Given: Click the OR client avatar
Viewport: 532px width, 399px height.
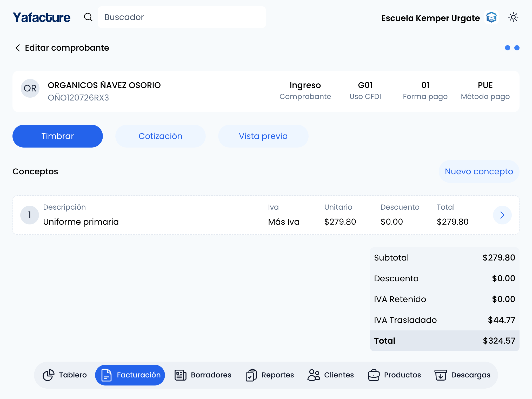Looking at the screenshot, I should coord(30,88).
